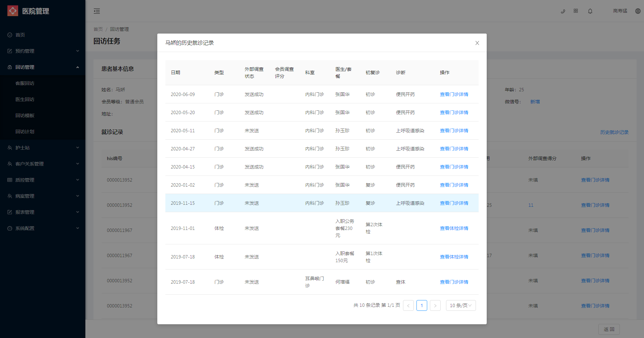Image resolution: width=644 pixels, height=338 pixels.
Task: Click 首页 breadcrumb link
Action: click(x=98, y=29)
